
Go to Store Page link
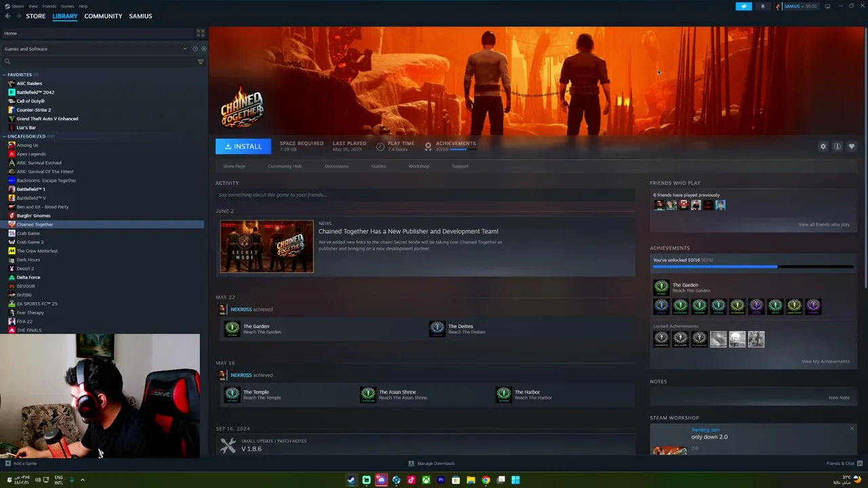pos(234,166)
